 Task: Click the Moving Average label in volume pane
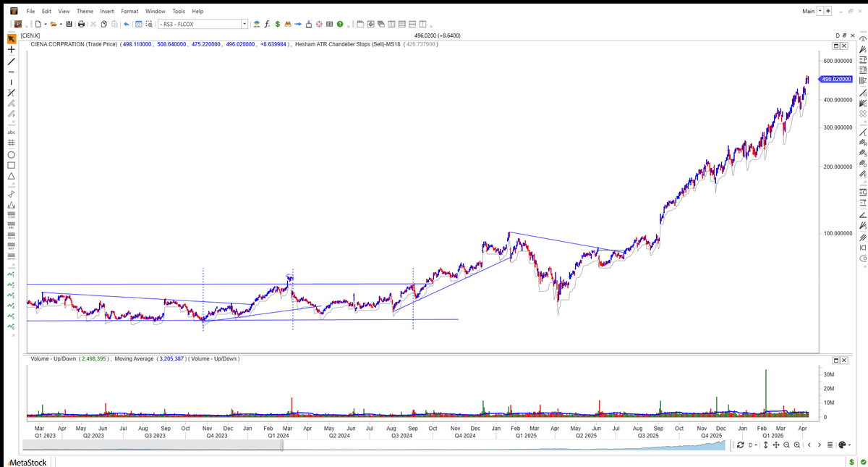coord(134,358)
